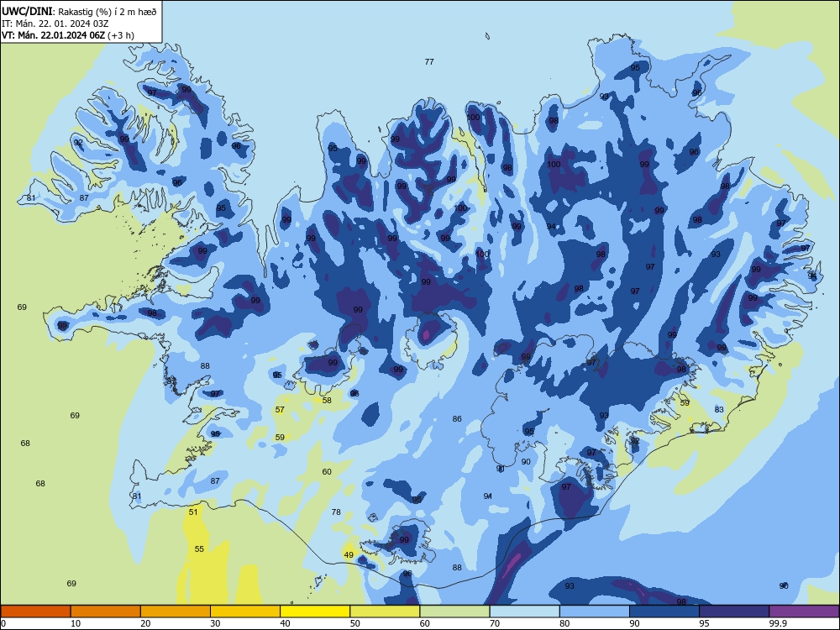Click the 20–30 legend color swatch
Screen dimensions: 840x630
click(x=176, y=612)
